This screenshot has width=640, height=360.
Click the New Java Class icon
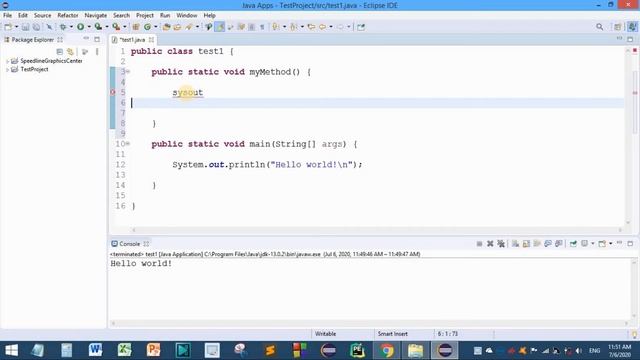[147, 27]
